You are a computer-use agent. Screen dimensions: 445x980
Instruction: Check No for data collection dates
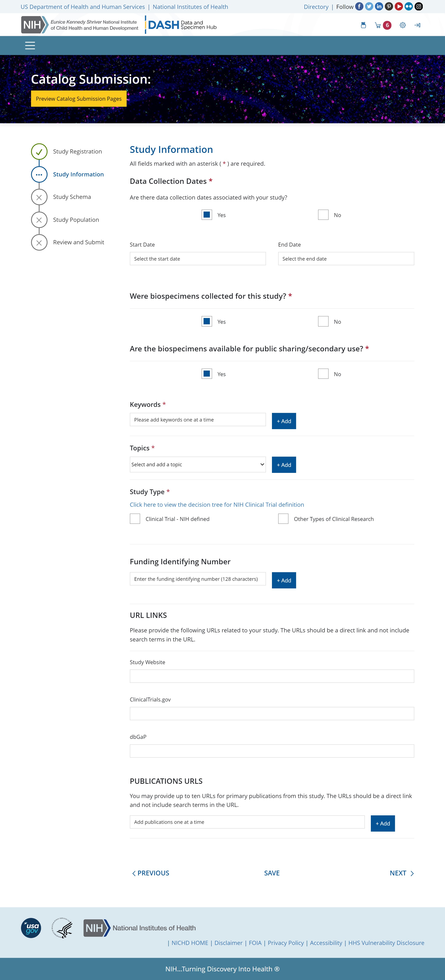(323, 215)
